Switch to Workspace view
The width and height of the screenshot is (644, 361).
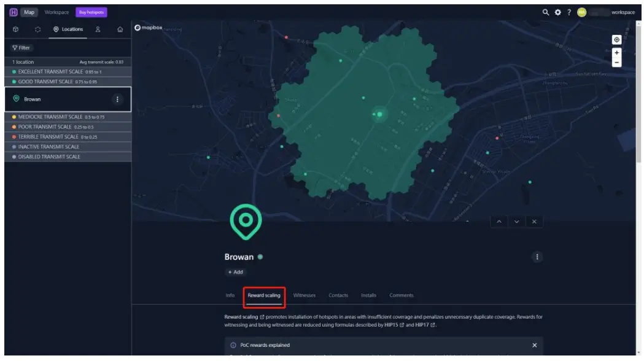[56, 12]
